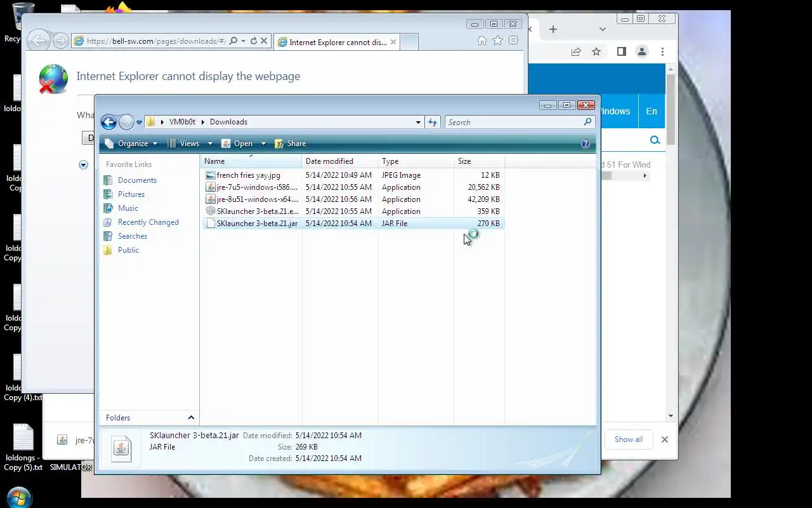This screenshot has height=508, width=812.
Task: Sort files by the Name column header
Action: (251, 161)
